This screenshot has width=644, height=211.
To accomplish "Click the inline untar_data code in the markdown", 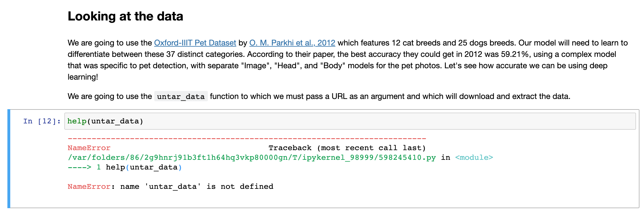I will 181,96.
